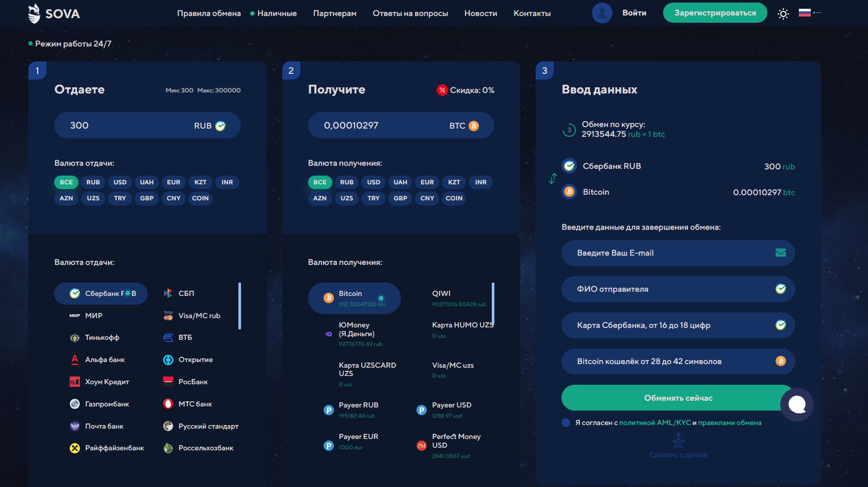Open политикой AML/KYC link

[655, 422]
